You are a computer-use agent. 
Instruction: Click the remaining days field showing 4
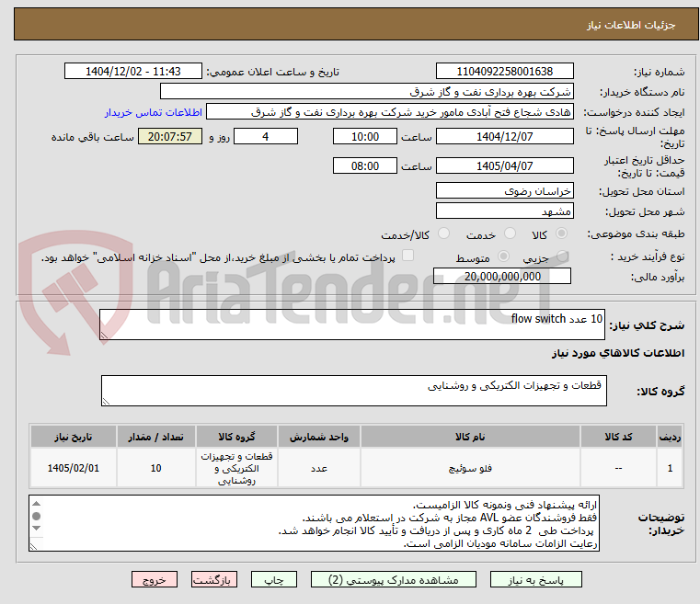266,136
